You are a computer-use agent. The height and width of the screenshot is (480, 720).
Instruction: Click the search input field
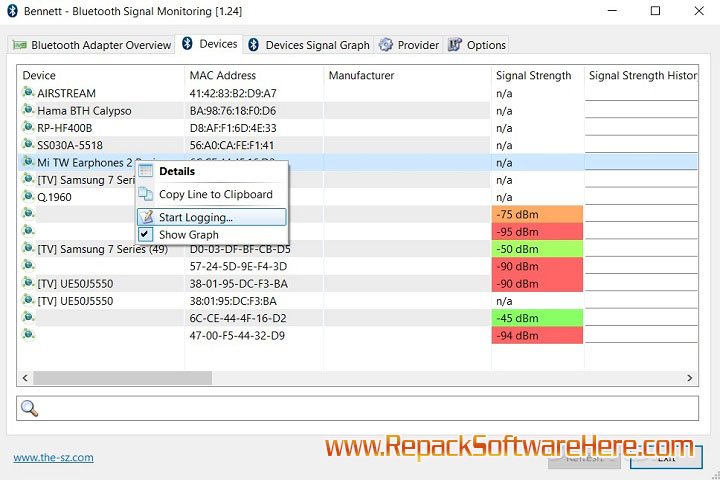(x=357, y=408)
